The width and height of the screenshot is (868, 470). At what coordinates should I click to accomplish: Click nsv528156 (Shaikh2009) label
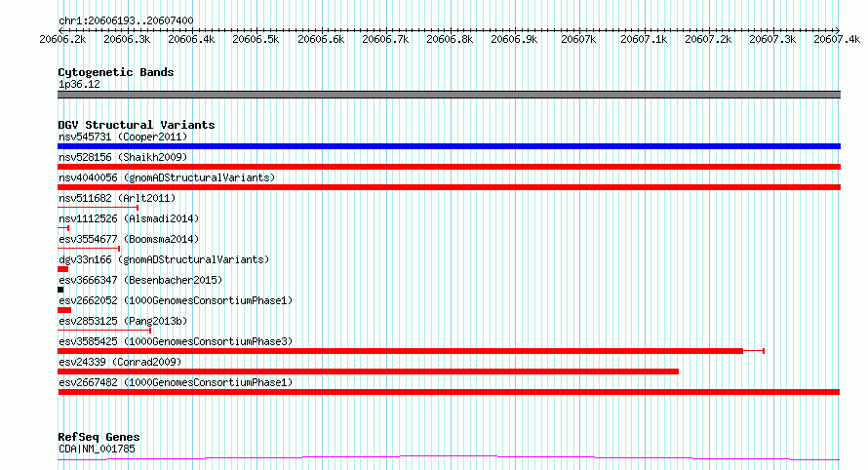(x=123, y=157)
